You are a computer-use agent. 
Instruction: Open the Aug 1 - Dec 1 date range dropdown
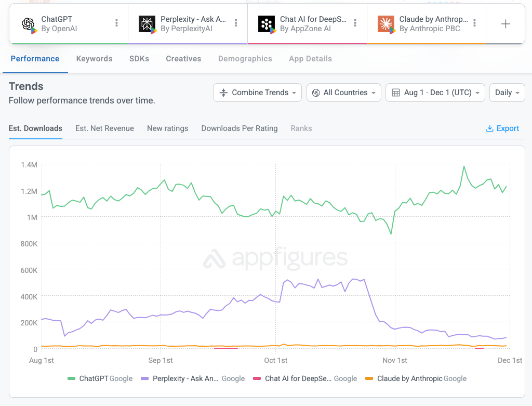pyautogui.click(x=435, y=93)
